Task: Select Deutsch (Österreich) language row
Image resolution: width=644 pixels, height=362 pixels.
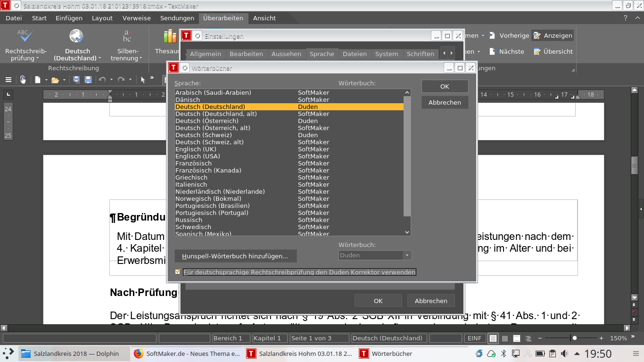Action: 289,121
